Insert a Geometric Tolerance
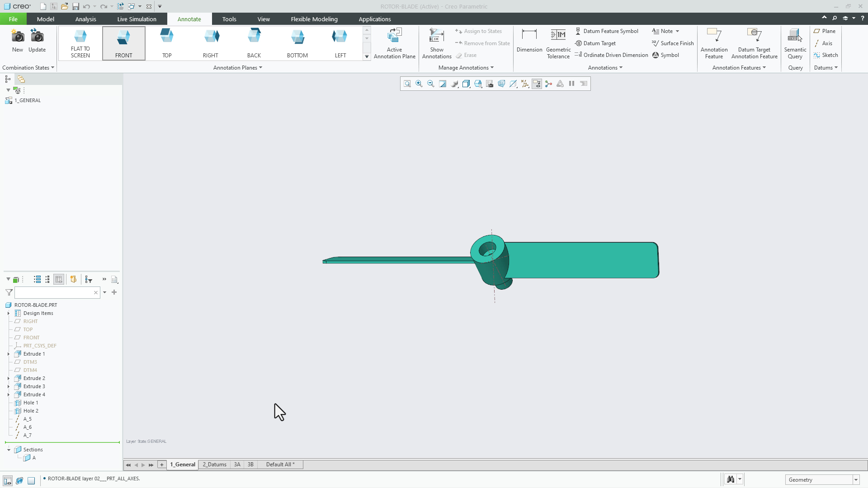This screenshot has width=868, height=488. pos(558,43)
